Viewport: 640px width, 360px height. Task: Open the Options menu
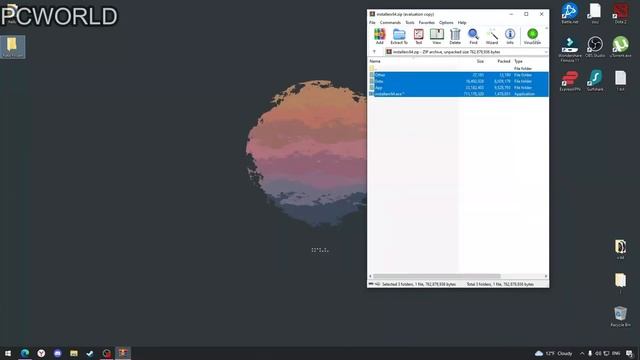[446, 22]
